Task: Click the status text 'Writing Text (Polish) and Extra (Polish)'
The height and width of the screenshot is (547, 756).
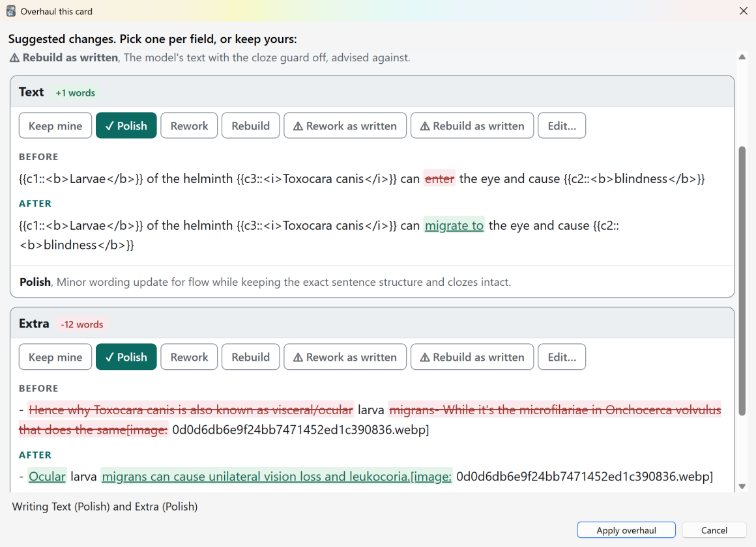Action: (105, 507)
